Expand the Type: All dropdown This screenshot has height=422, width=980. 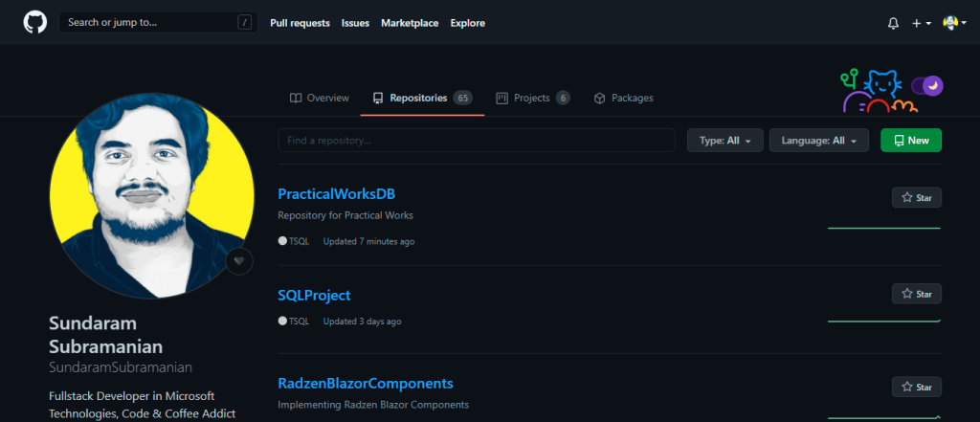[724, 141]
